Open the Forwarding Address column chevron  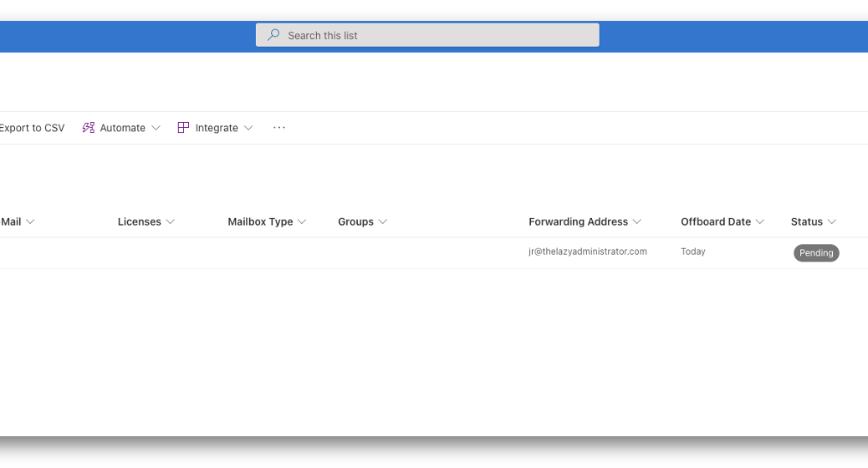[637, 221]
